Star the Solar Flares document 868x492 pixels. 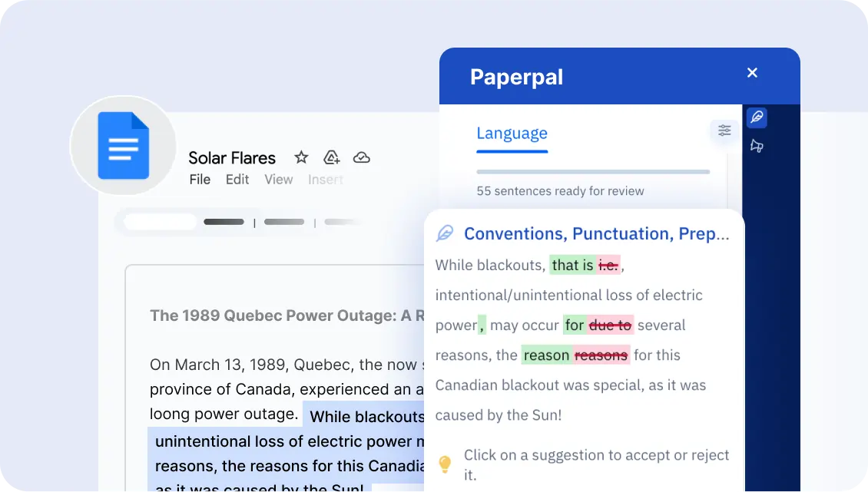pos(301,157)
